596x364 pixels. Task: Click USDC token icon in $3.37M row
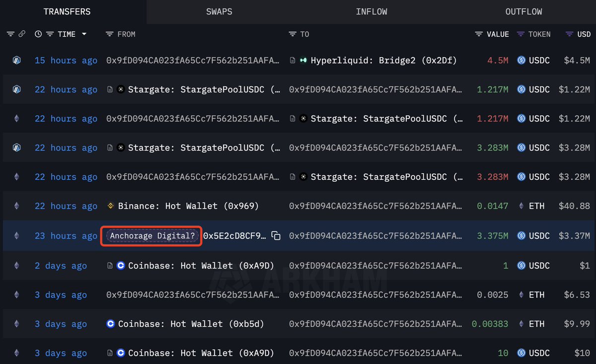point(521,235)
